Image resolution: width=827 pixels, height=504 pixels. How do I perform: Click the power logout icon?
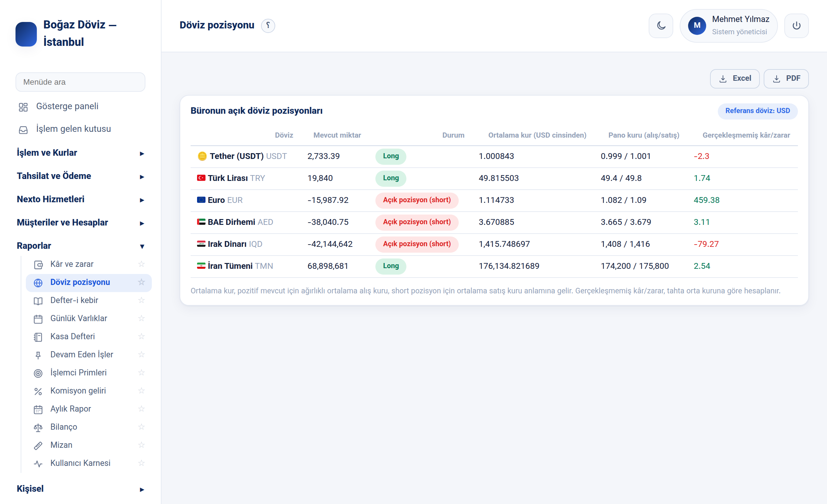pyautogui.click(x=796, y=26)
